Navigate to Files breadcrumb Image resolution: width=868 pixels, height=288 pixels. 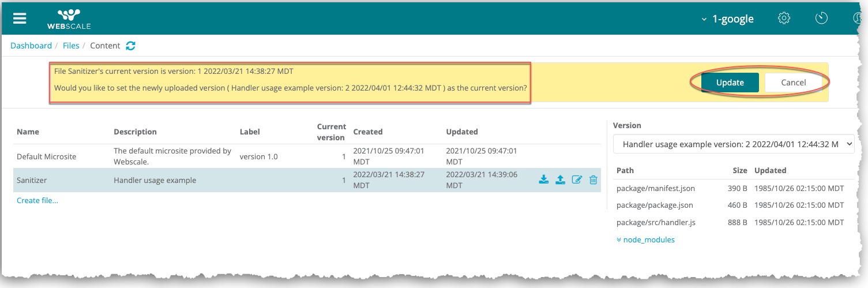click(71, 46)
